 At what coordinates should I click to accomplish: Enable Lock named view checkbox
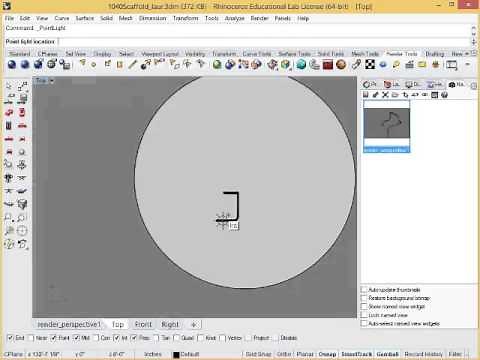(x=364, y=315)
